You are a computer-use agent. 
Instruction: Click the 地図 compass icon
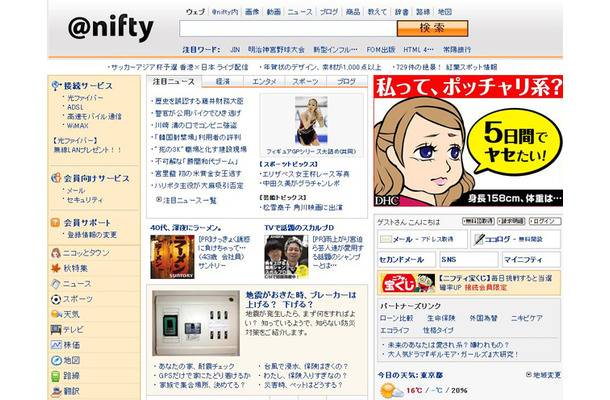pyautogui.click(x=56, y=360)
